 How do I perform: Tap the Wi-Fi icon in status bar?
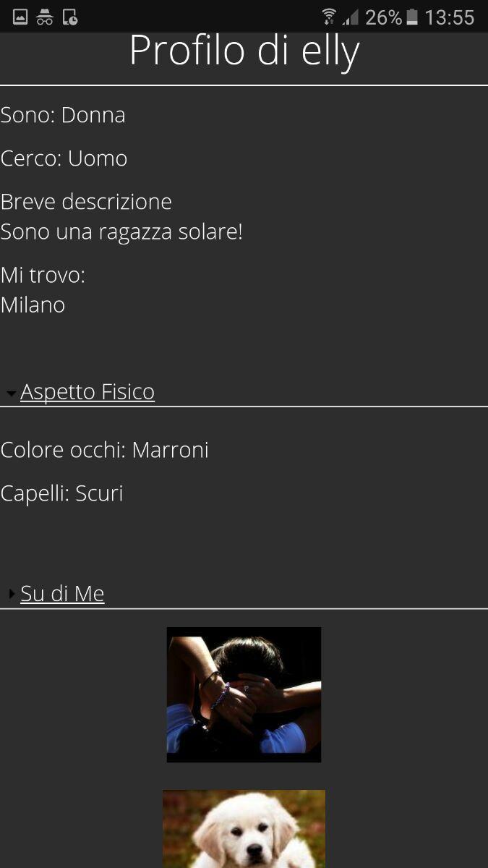click(x=330, y=17)
